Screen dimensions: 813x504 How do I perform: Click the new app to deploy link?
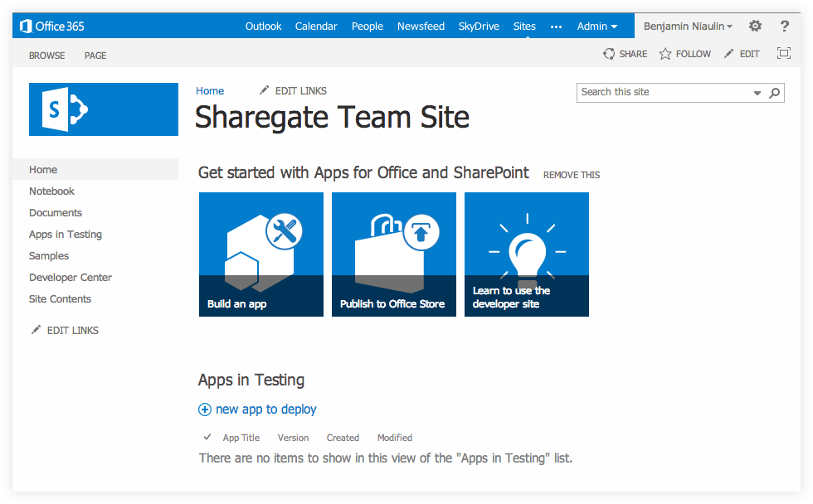pos(266,409)
